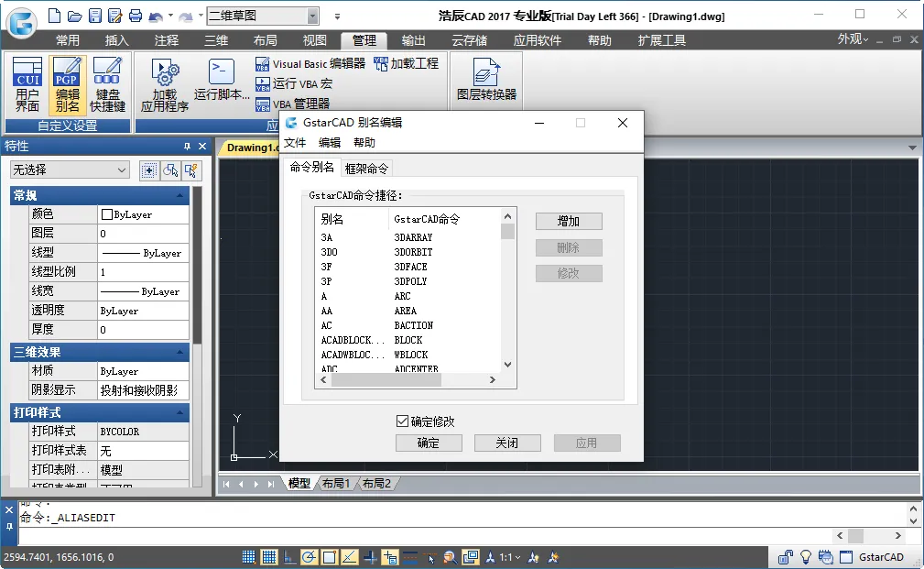Click the 关闭 button in the dialog
Image resolution: width=924 pixels, height=569 pixels.
tap(507, 443)
